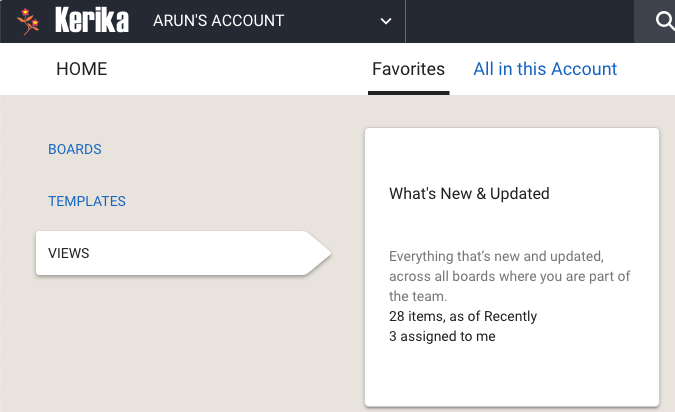The height and width of the screenshot is (412, 675).
Task: Open the What's New & Updated card title
Action: (x=469, y=194)
